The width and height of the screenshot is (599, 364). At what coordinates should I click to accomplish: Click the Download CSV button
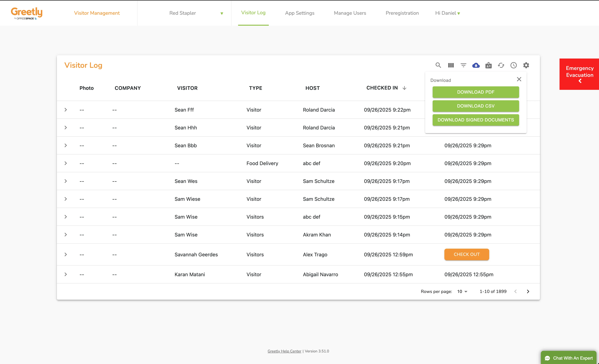pyautogui.click(x=476, y=106)
